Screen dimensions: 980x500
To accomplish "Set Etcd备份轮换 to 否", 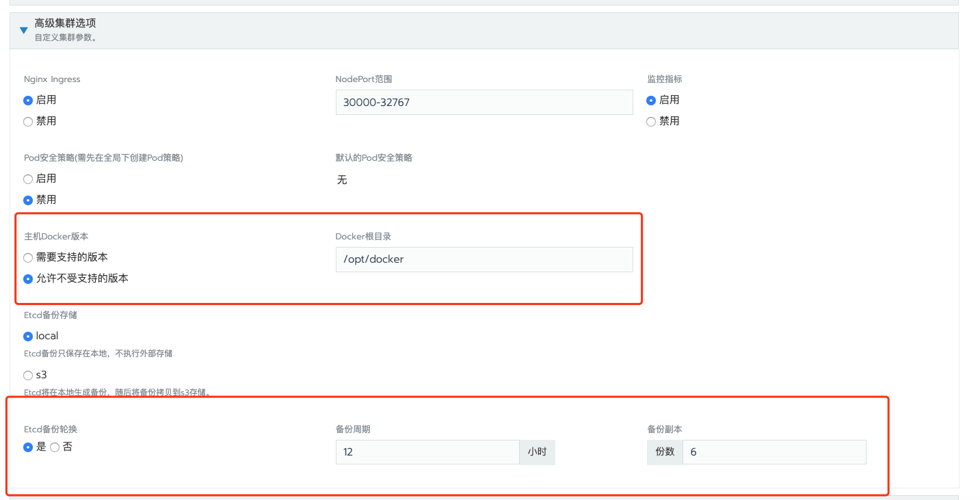I will [x=55, y=447].
